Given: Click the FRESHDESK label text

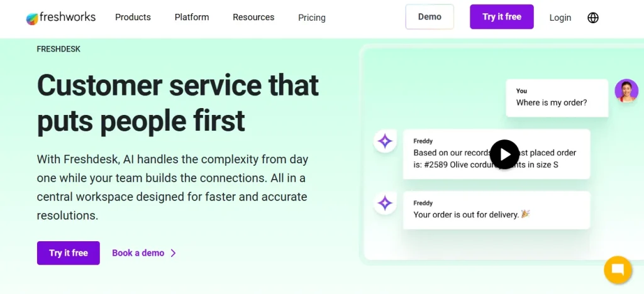Looking at the screenshot, I should 58,49.
